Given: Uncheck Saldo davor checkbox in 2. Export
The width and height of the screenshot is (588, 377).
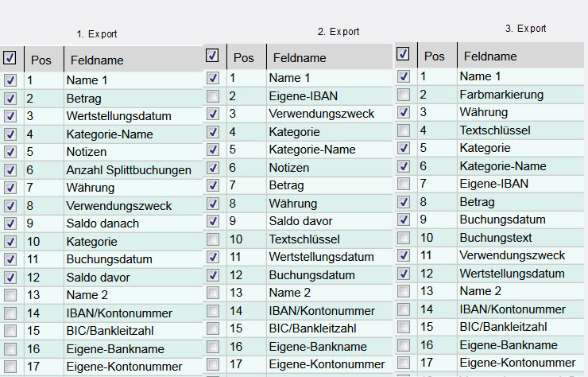Looking at the screenshot, I should coord(212,221).
